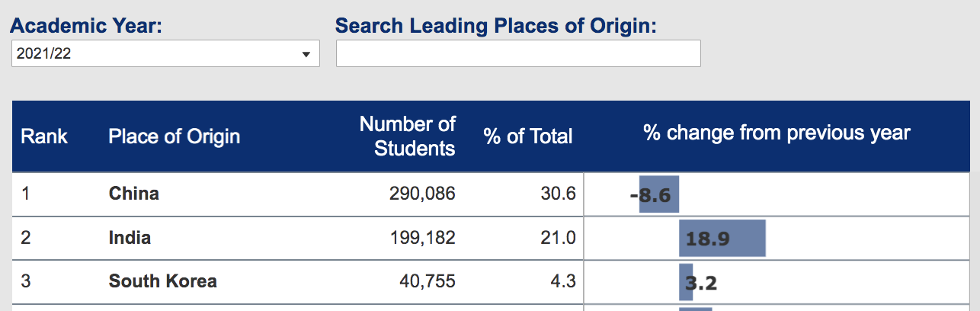The width and height of the screenshot is (980, 311).
Task: Click China's 30.6 percent of total
Action: [x=559, y=194]
